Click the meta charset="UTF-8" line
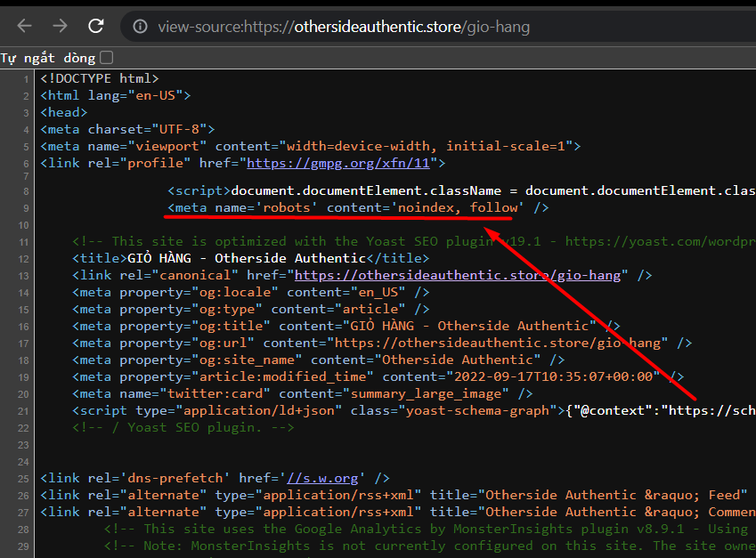 (127, 129)
